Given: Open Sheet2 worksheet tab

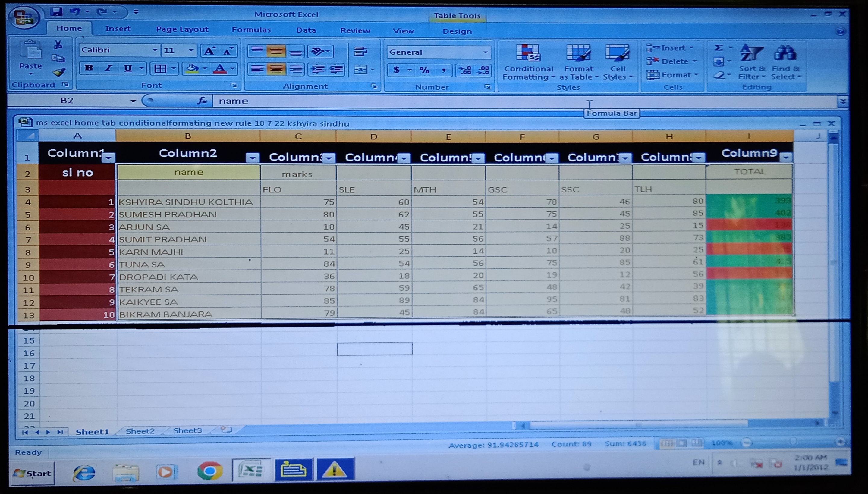Looking at the screenshot, I should (140, 431).
